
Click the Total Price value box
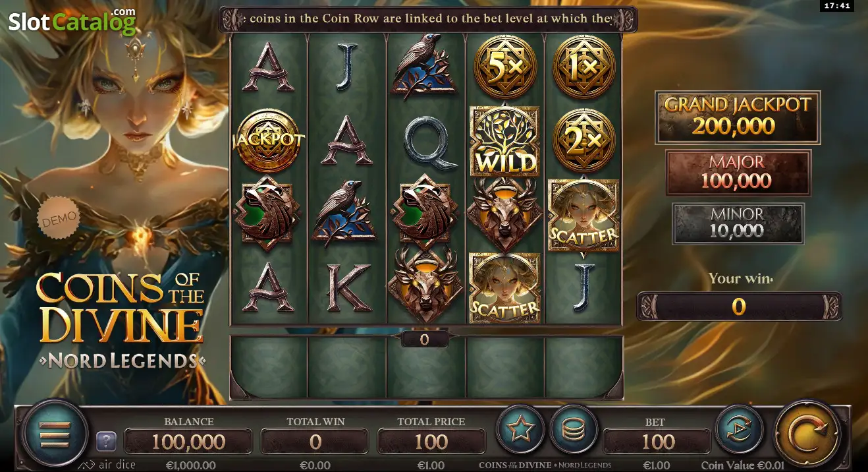click(431, 442)
